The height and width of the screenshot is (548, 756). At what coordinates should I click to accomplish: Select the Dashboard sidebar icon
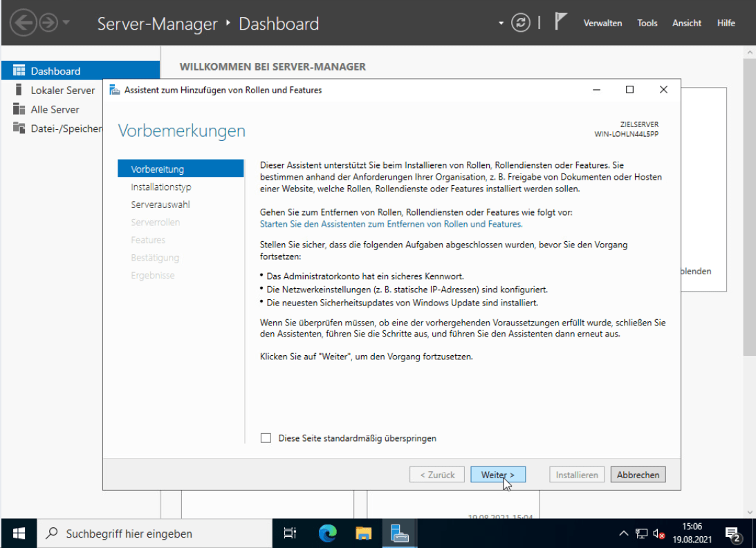19,70
